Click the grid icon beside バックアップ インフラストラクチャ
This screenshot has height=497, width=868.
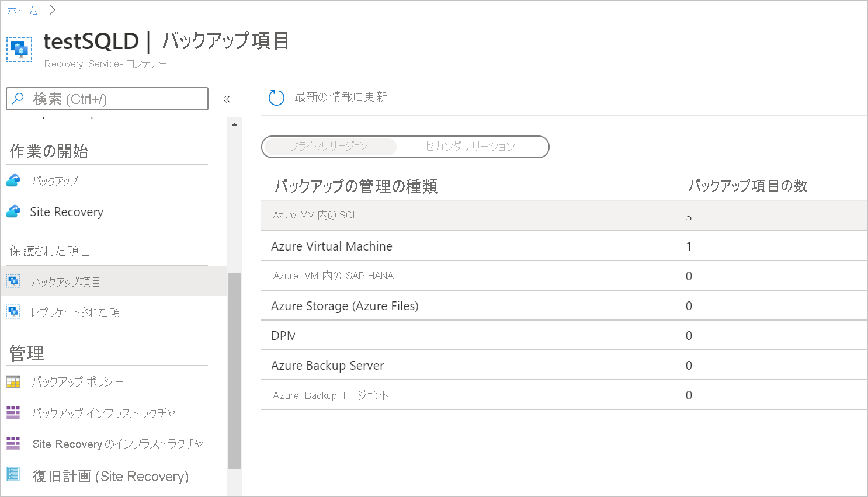point(13,412)
